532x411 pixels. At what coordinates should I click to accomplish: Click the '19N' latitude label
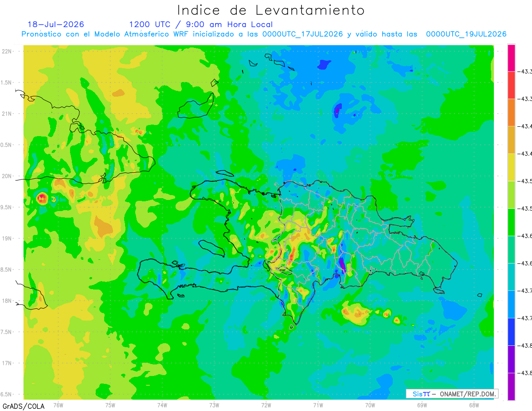[x=8, y=239]
